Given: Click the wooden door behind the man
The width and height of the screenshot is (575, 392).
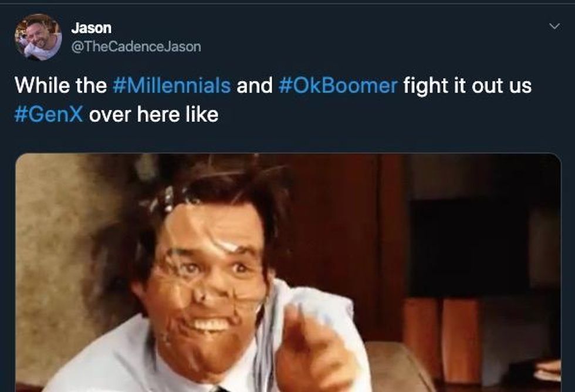Looking at the screenshot, I should click(340, 223).
